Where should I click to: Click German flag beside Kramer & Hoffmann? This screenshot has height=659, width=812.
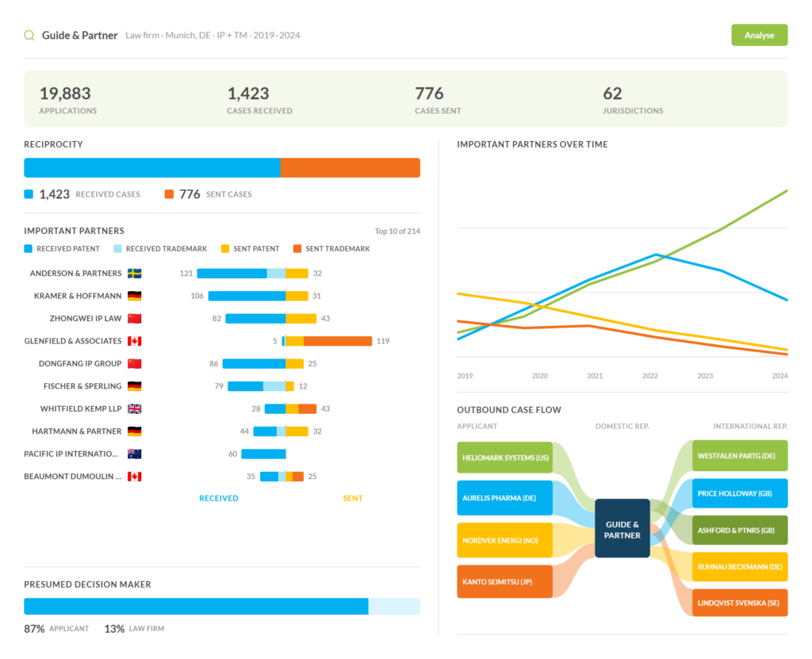point(135,296)
